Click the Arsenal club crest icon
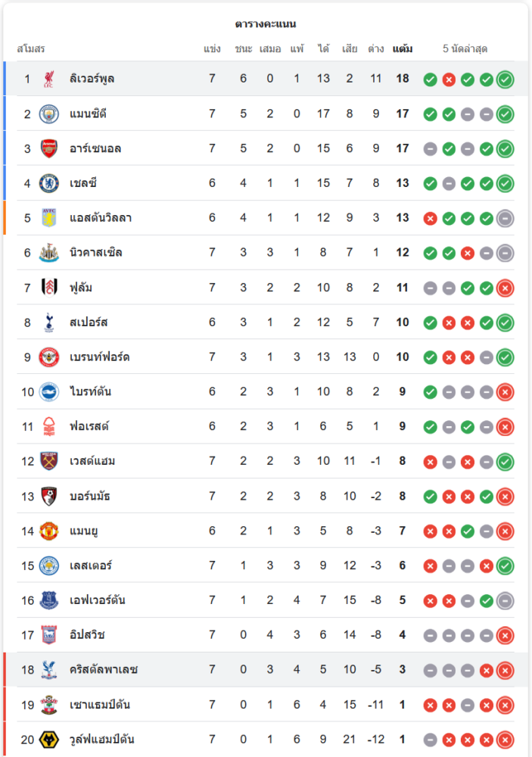532x757 pixels. [48, 148]
